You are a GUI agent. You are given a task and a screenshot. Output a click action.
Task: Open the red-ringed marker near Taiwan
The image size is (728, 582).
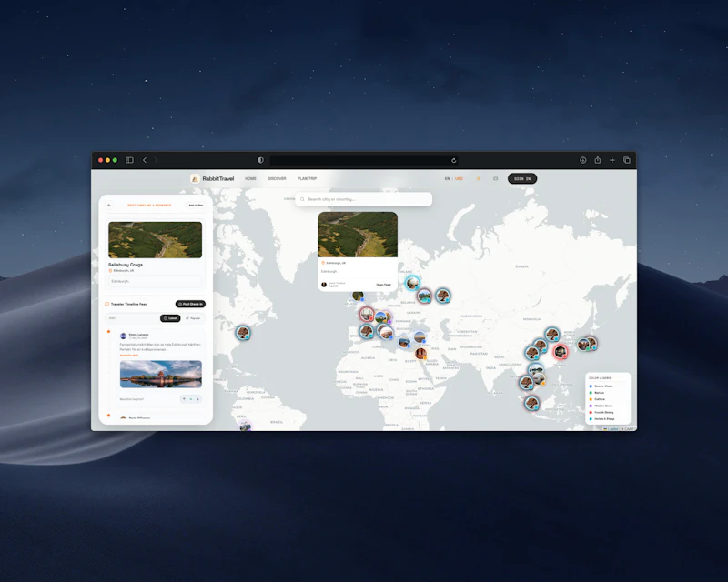(561, 352)
